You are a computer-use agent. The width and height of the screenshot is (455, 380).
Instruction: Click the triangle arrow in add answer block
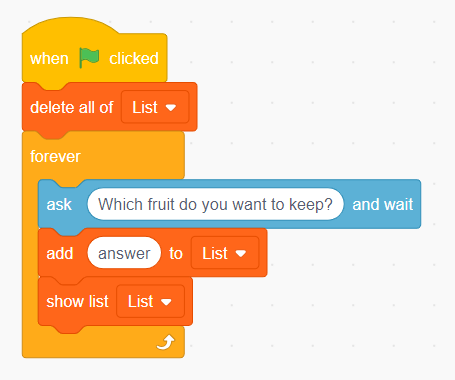pyautogui.click(x=241, y=253)
